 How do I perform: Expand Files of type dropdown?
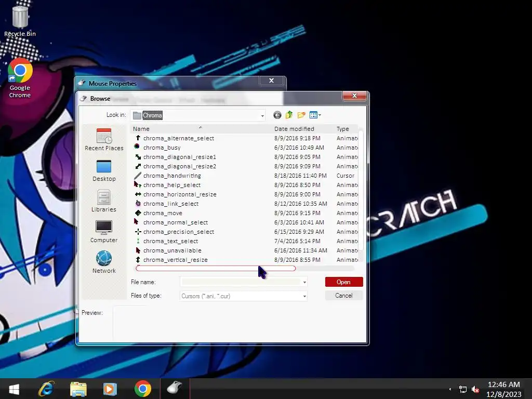click(x=304, y=296)
